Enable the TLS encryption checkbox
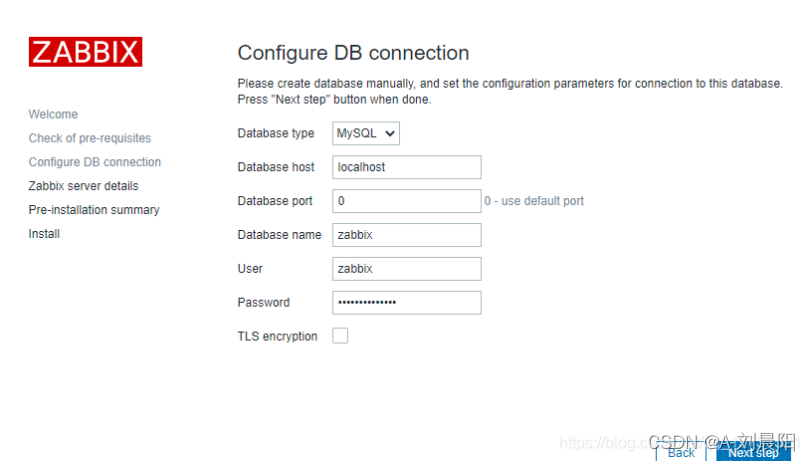The width and height of the screenshot is (810, 461). coord(340,336)
